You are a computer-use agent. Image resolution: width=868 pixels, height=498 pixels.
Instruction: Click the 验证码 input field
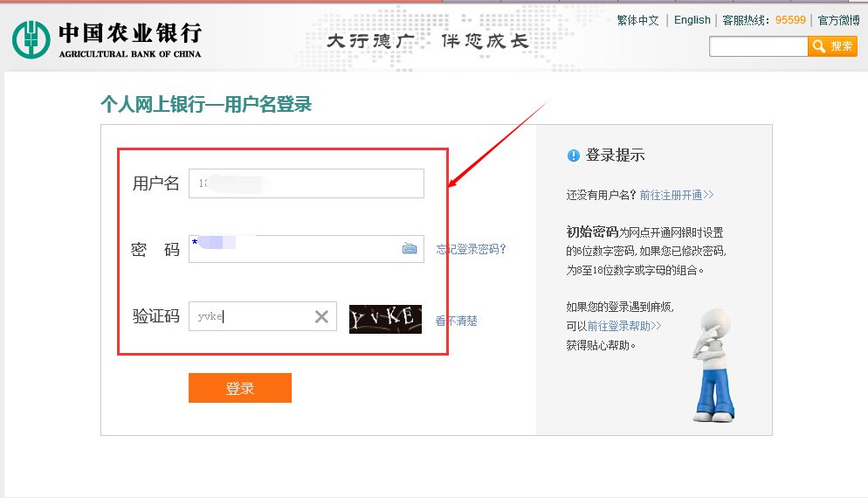point(262,316)
